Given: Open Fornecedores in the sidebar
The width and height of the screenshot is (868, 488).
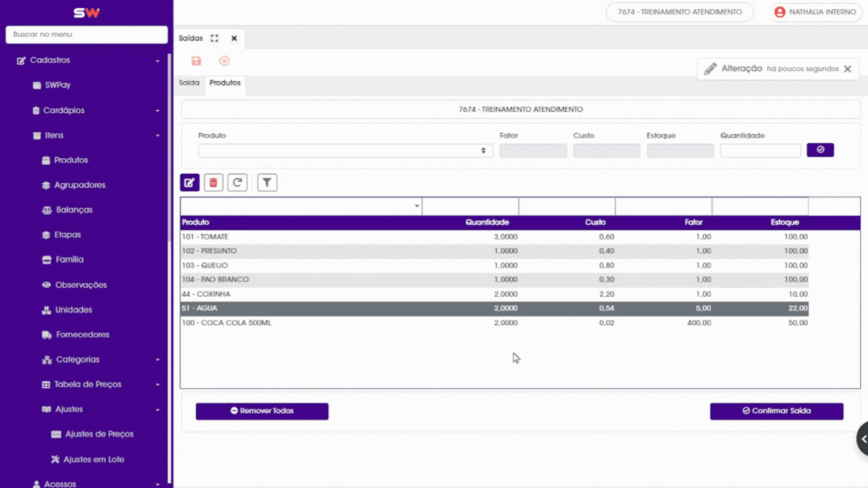Looking at the screenshot, I should 83,335.
